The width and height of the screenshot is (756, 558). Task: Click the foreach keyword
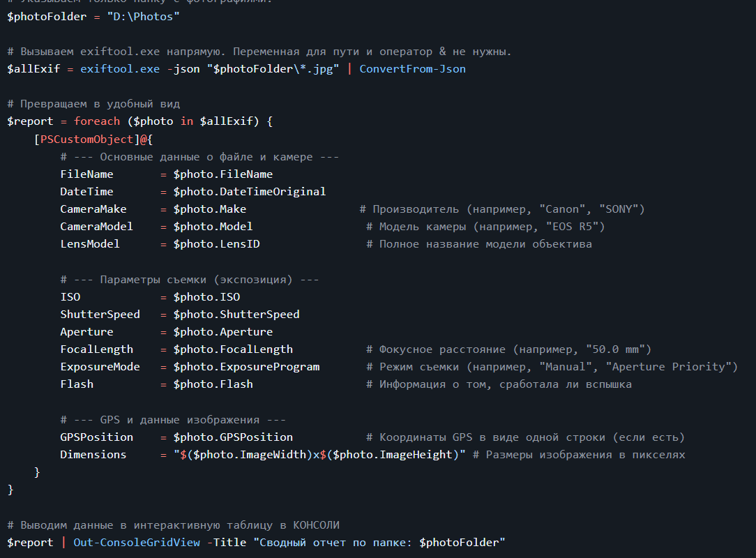(97, 121)
